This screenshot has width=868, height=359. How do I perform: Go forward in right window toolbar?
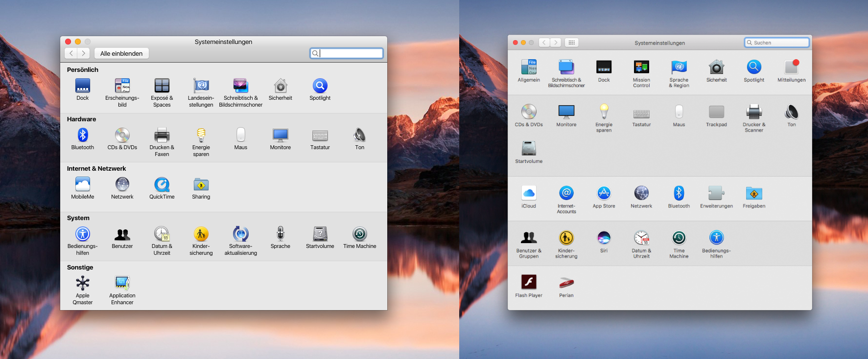pyautogui.click(x=556, y=43)
